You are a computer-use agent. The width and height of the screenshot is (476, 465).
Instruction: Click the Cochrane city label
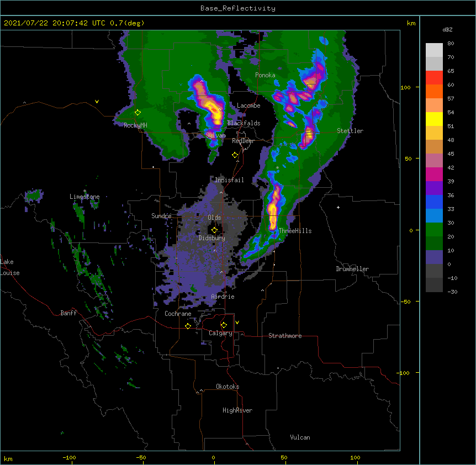coord(178,314)
